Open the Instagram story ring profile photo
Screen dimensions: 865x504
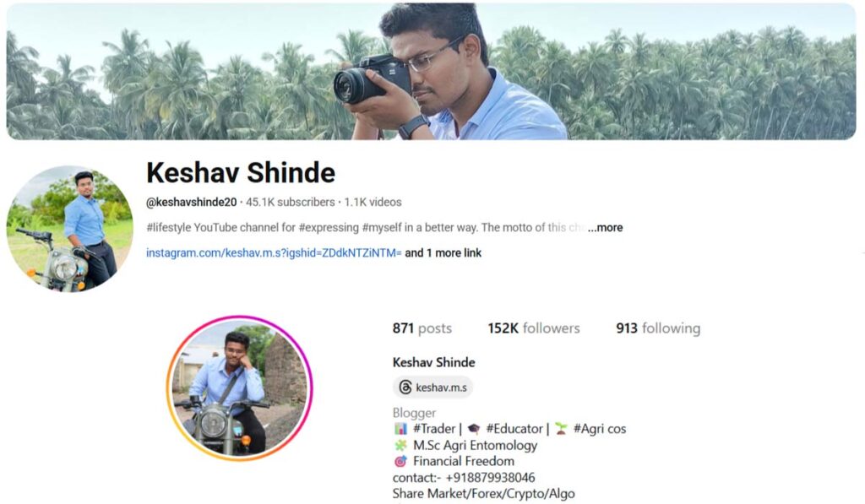(x=239, y=388)
